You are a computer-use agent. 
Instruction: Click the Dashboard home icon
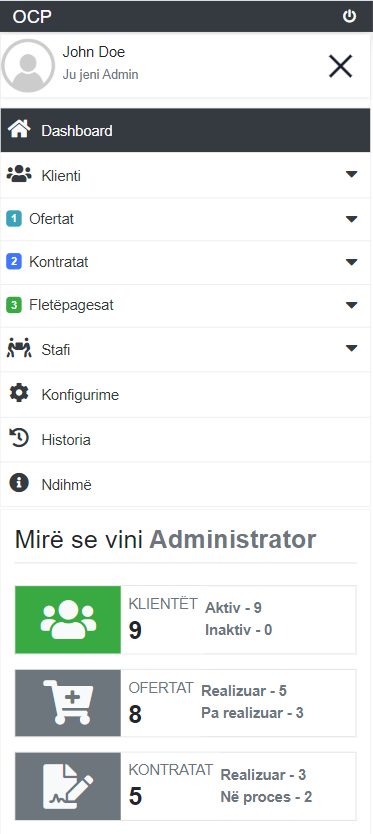19,129
